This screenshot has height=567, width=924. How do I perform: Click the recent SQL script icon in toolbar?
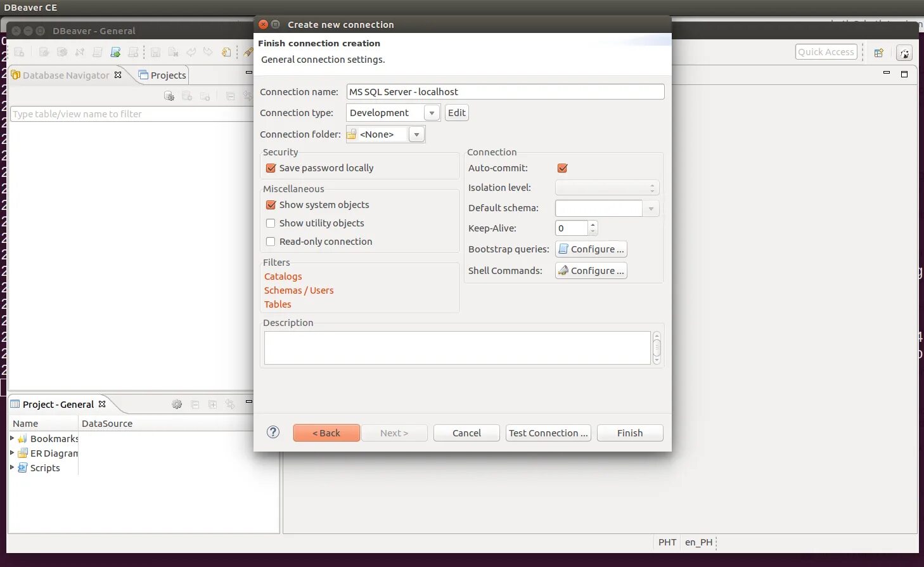tap(133, 52)
